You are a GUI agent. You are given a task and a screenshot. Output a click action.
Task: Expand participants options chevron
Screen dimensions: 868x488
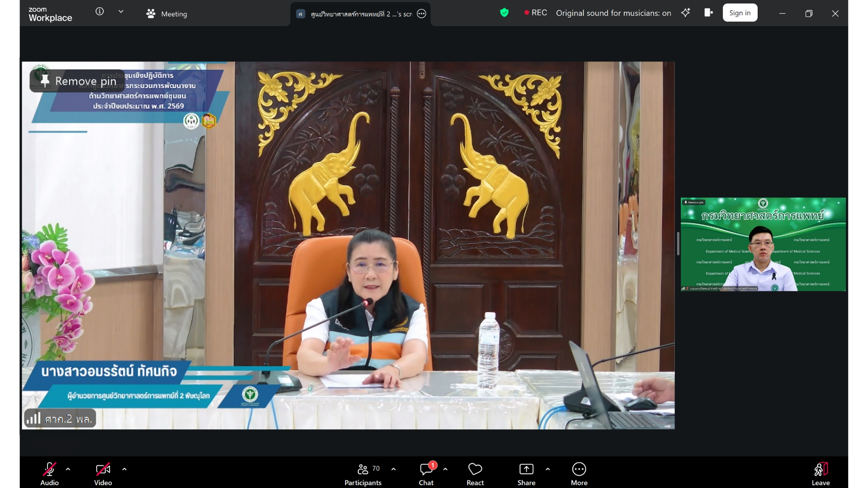click(393, 469)
